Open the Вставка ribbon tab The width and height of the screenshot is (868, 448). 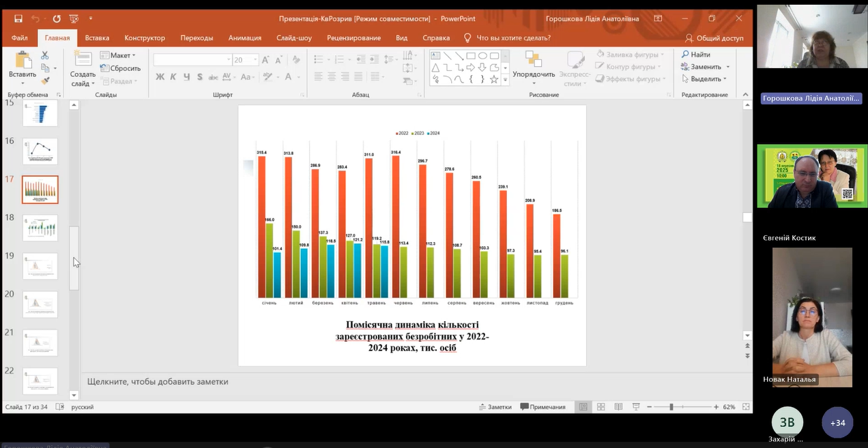[x=97, y=38]
